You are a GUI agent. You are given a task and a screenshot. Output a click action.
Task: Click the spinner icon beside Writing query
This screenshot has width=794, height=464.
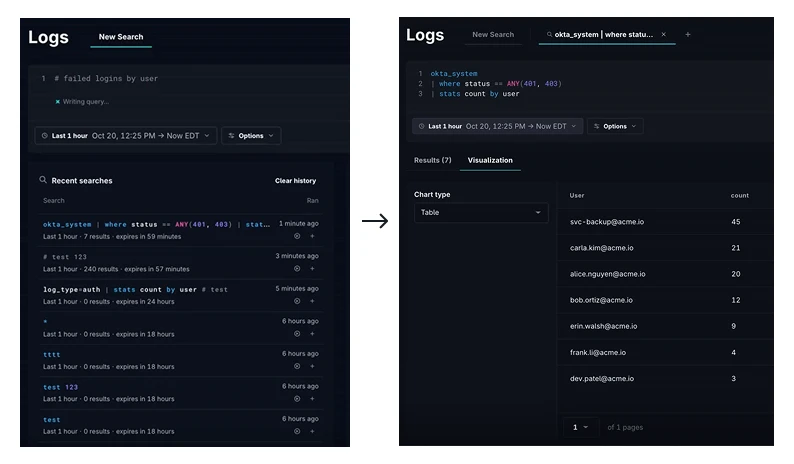(58, 102)
